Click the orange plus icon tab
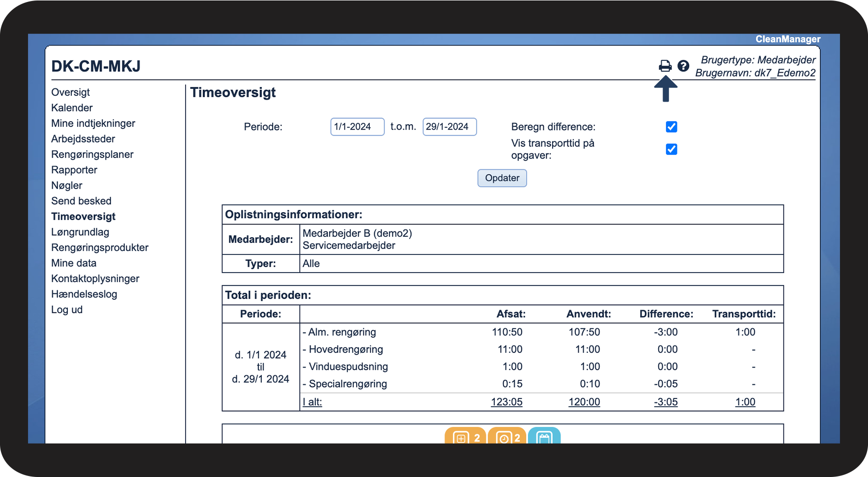 click(465, 436)
